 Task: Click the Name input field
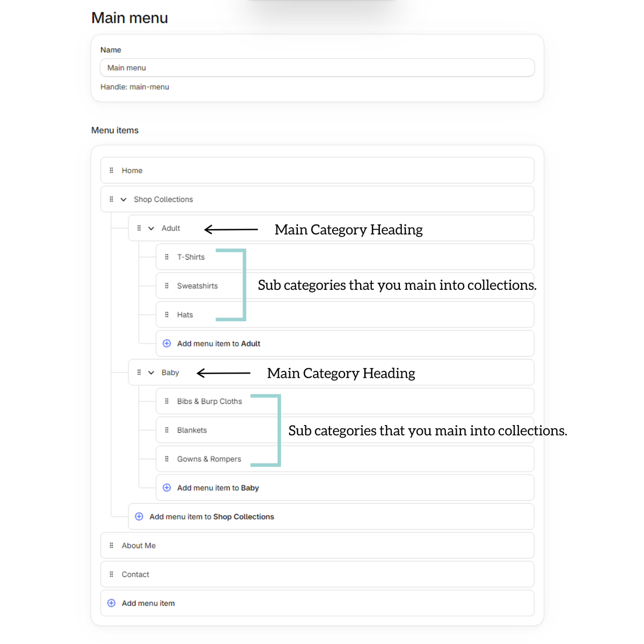coord(317,68)
